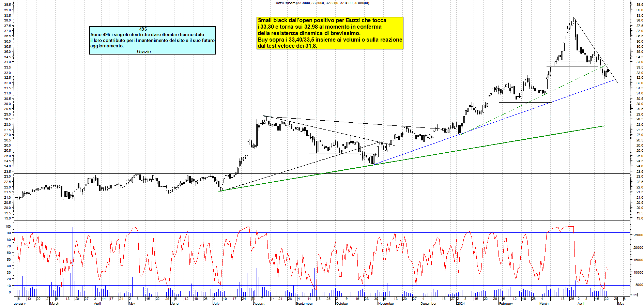The width and height of the screenshot is (644, 305).
Task: Click the '25000' volume scale value
Action: [x=638, y=235]
